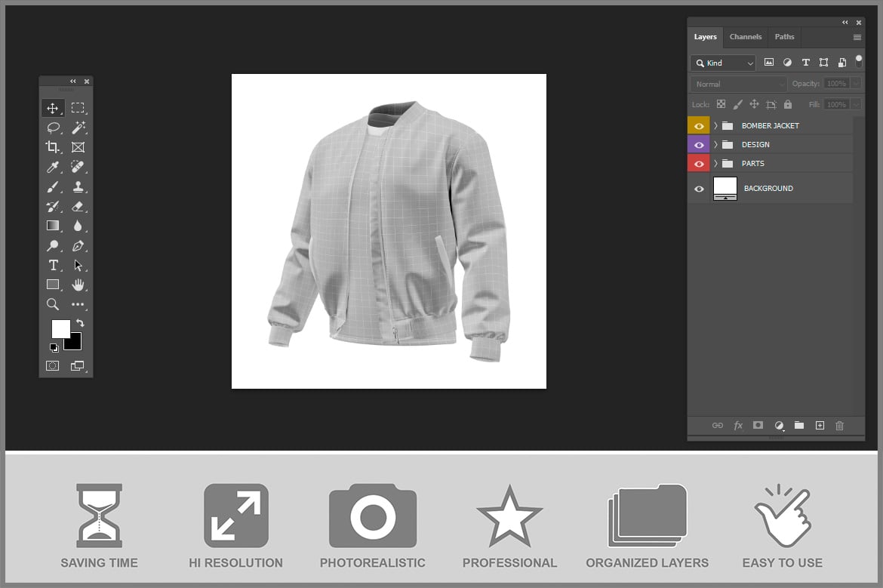This screenshot has height=588, width=883.
Task: Add a layer mask
Action: (758, 425)
